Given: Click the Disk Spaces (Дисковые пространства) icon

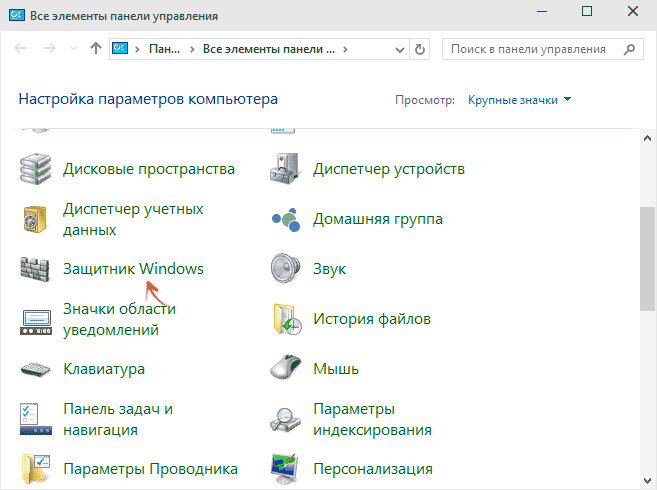Looking at the screenshot, I should (36, 169).
